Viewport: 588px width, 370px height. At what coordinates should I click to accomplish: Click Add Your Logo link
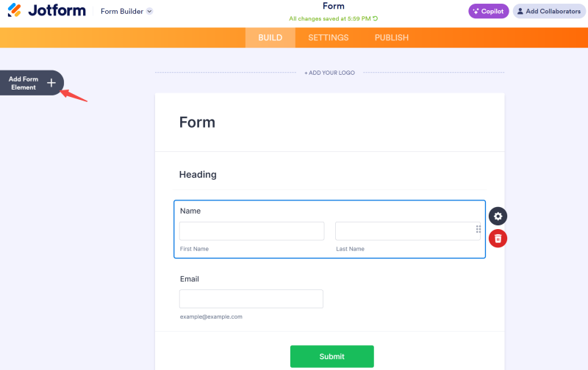click(329, 73)
